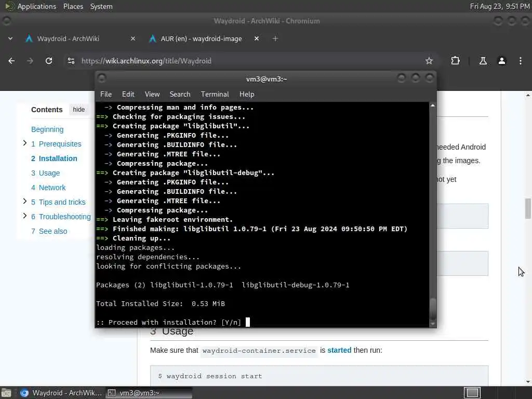This screenshot has height=399, width=532.
Task: Click the browser page scroll-down arrow
Action: point(528,382)
